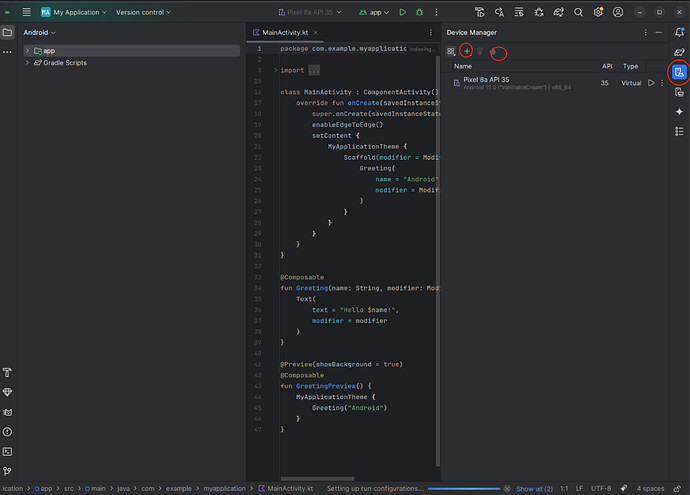Image resolution: width=690 pixels, height=495 pixels.
Task: Click Show all (2) background tasks link
Action: pyautogui.click(x=534, y=489)
